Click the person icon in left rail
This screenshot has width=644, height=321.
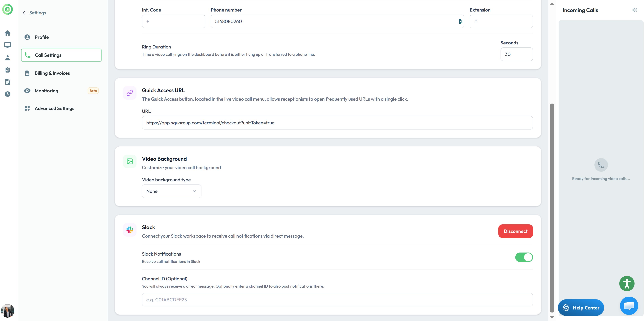[x=7, y=58]
